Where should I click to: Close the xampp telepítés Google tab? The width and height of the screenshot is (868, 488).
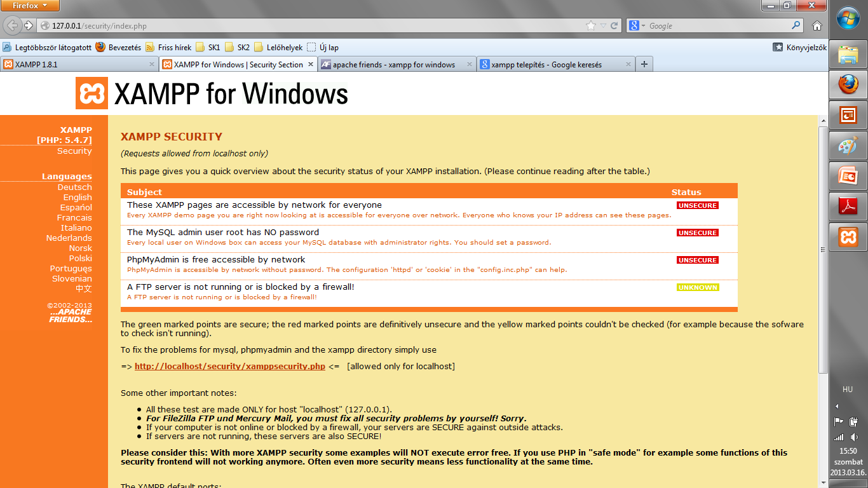[628, 64]
